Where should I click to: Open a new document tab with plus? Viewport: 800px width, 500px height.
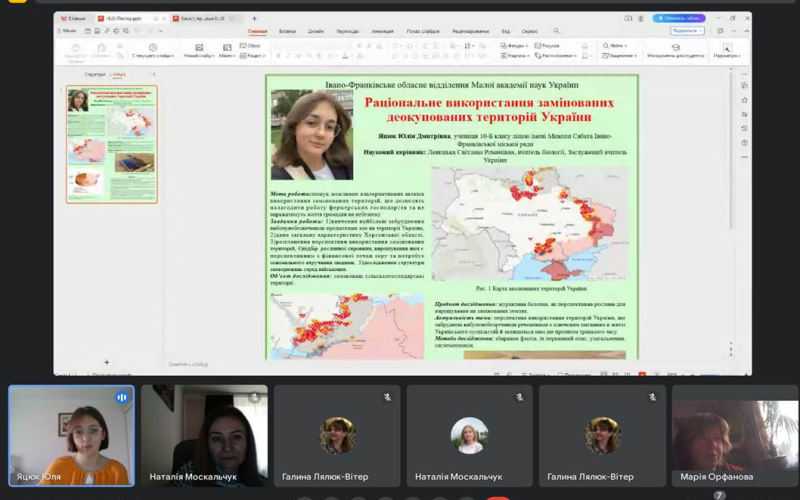254,18
